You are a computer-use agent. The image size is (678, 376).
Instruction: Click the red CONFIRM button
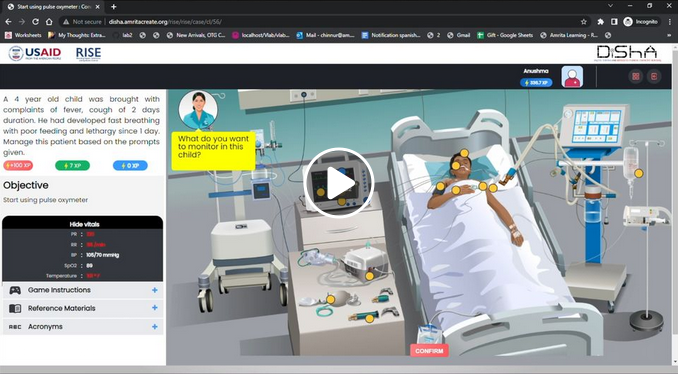tap(429, 351)
